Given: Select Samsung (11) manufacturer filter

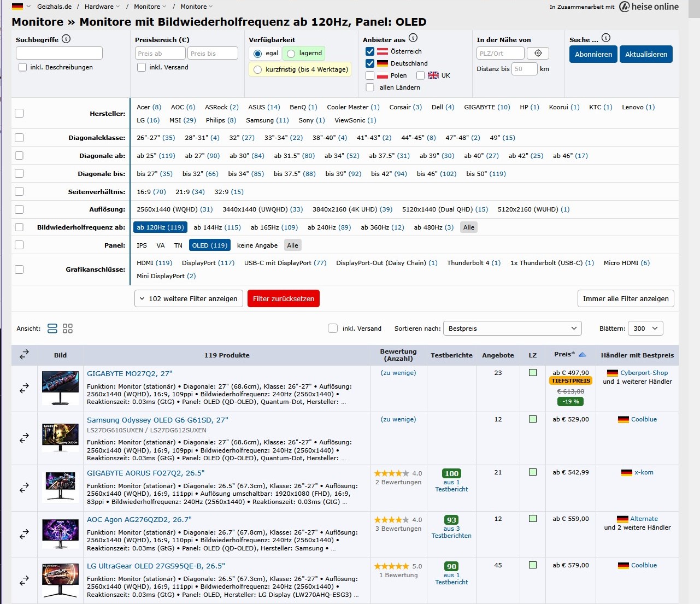Looking at the screenshot, I should 267,120.
